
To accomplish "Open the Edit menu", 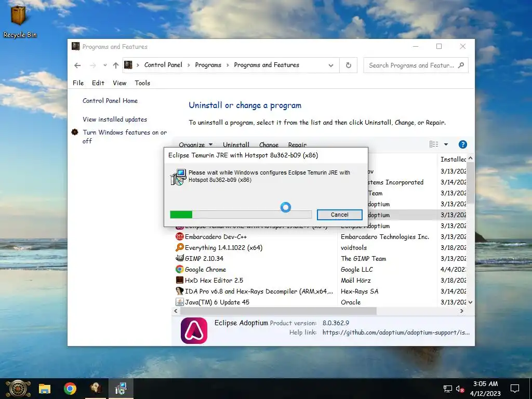I will point(98,83).
